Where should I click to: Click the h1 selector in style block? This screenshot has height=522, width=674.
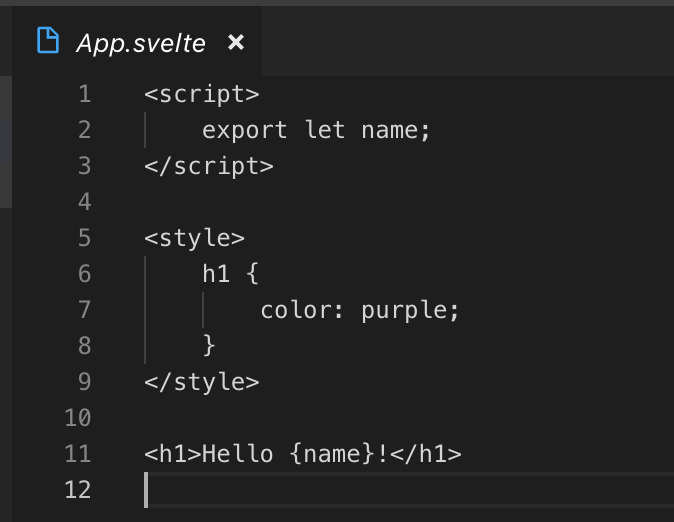point(216,274)
